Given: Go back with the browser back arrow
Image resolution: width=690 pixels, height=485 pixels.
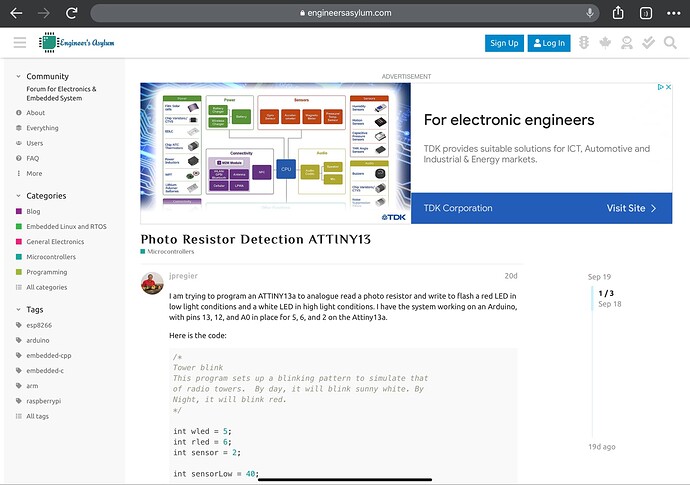Looking at the screenshot, I should point(16,13).
